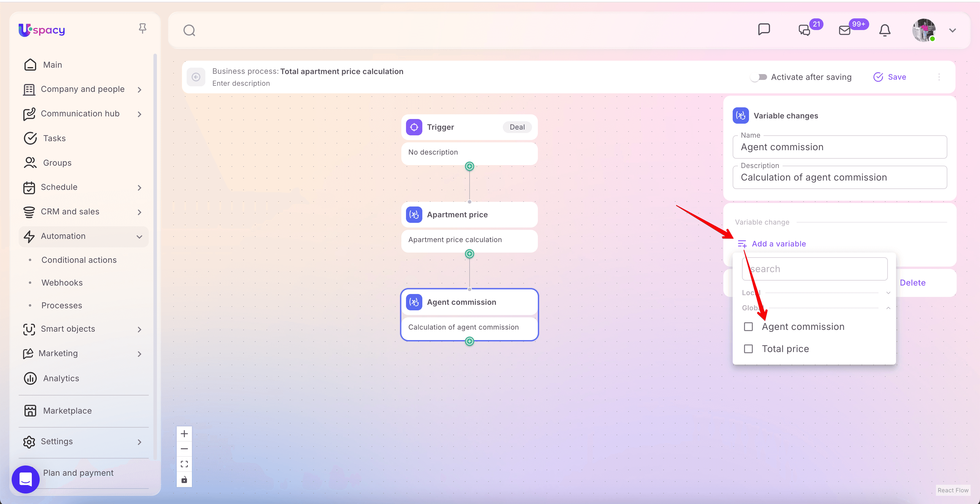The image size is (980, 504).
Task: Expand Marketing chevron
Action: click(140, 354)
